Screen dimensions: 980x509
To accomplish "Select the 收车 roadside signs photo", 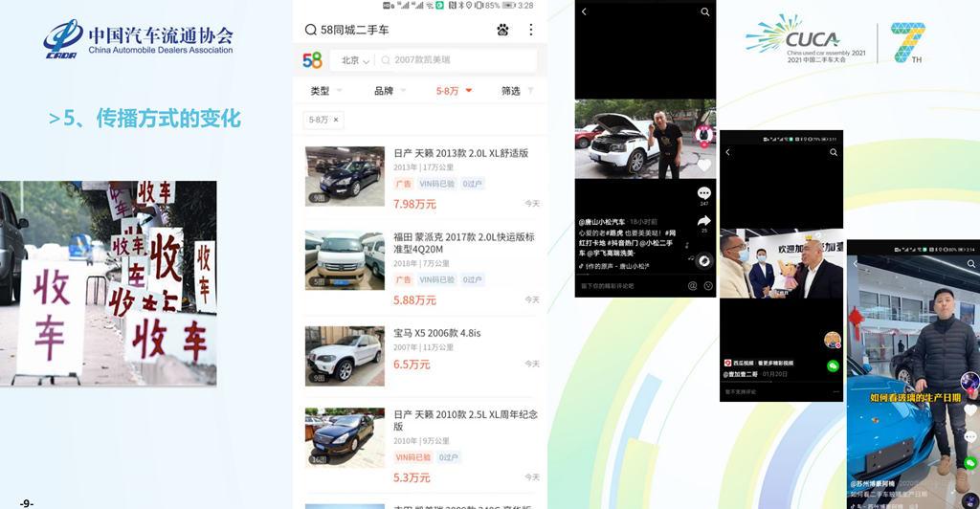I will [108, 283].
